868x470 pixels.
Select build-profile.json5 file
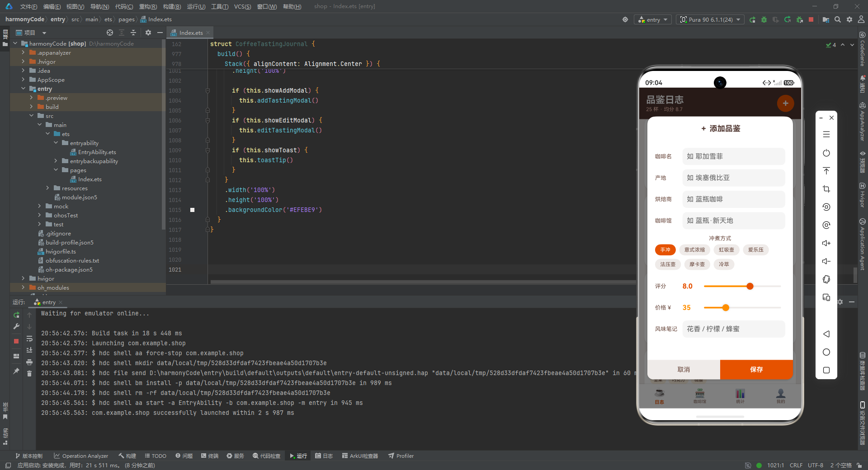(x=66, y=242)
